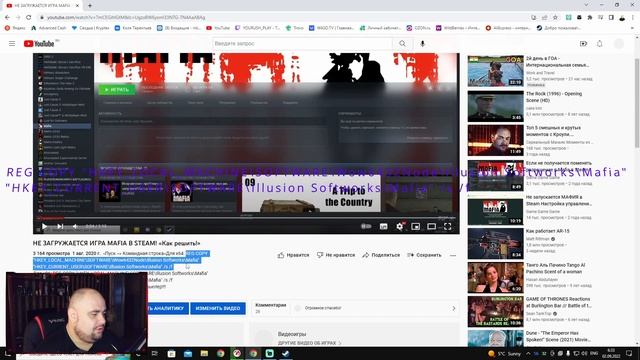The width and height of the screenshot is (640, 360).
Task: Click the ИЗМЕНИТЬ ВИДЕО button
Action: pyautogui.click(x=218, y=308)
